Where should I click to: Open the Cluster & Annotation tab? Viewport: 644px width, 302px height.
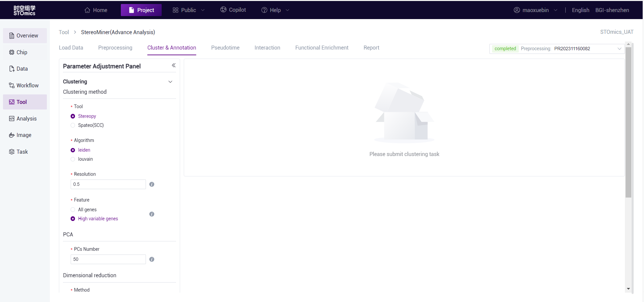(x=172, y=48)
